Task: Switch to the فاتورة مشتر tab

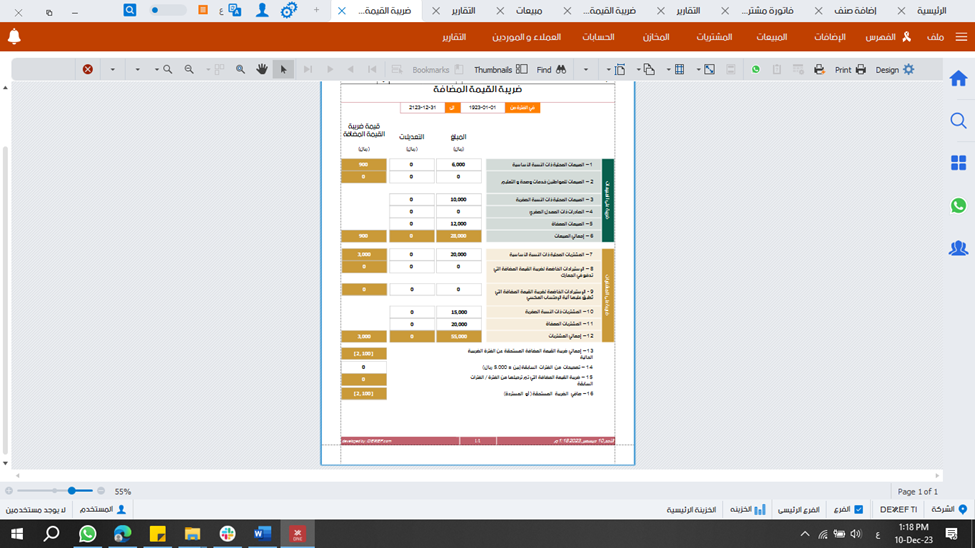Action: [x=770, y=10]
